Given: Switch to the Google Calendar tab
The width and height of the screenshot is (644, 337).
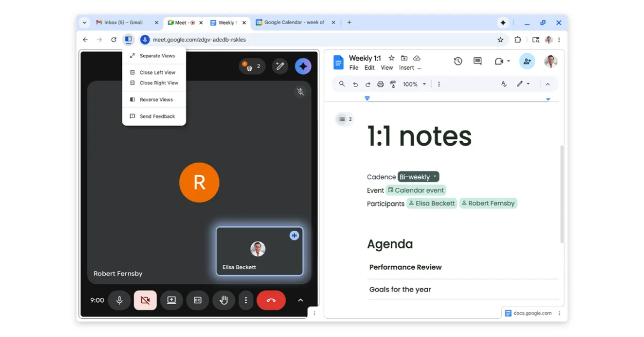Looking at the screenshot, I should (295, 22).
